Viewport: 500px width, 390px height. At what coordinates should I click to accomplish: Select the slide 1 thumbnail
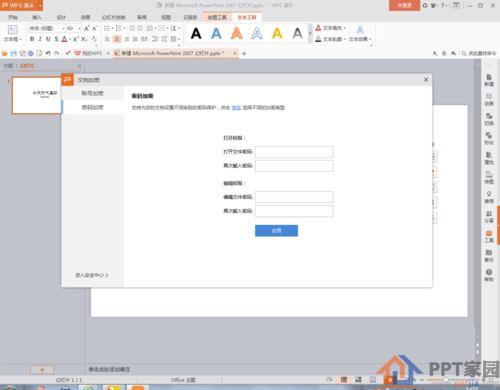[x=36, y=95]
